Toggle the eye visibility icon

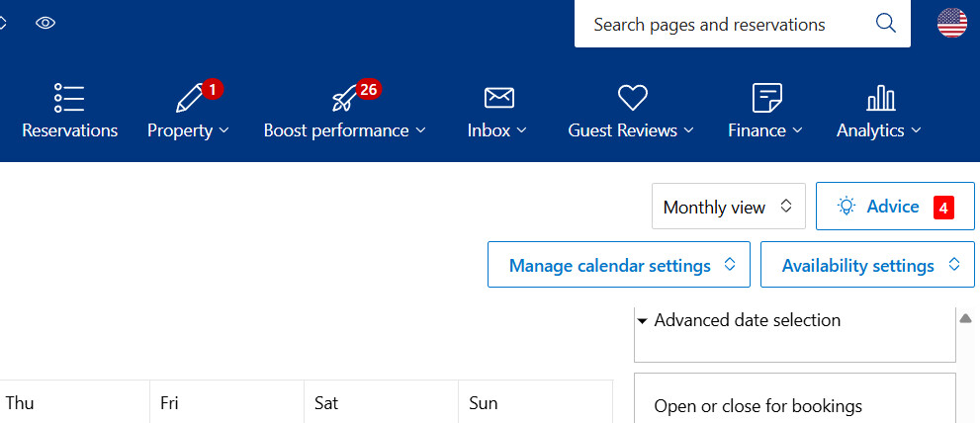pos(45,23)
